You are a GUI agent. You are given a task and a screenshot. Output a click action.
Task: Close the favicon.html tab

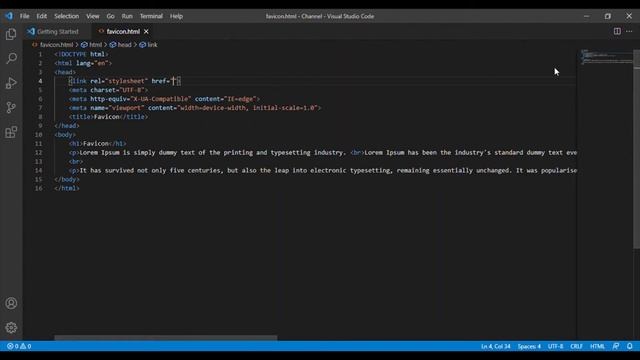click(146, 31)
